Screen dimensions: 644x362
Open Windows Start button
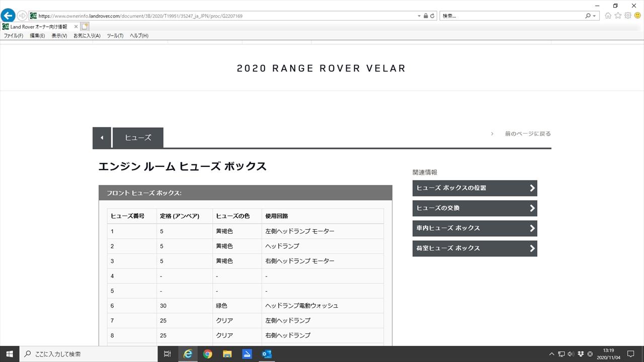(10, 354)
